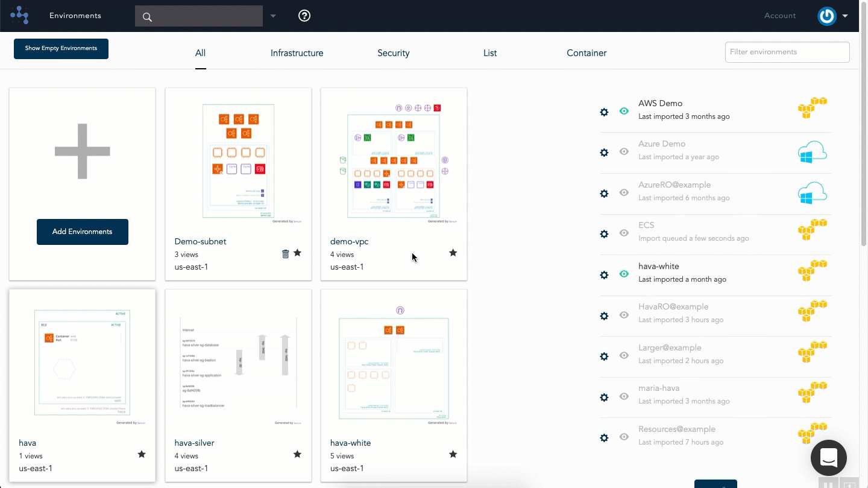The height and width of the screenshot is (488, 868).
Task: Click Show Empty Environments button
Action: pos(61,49)
